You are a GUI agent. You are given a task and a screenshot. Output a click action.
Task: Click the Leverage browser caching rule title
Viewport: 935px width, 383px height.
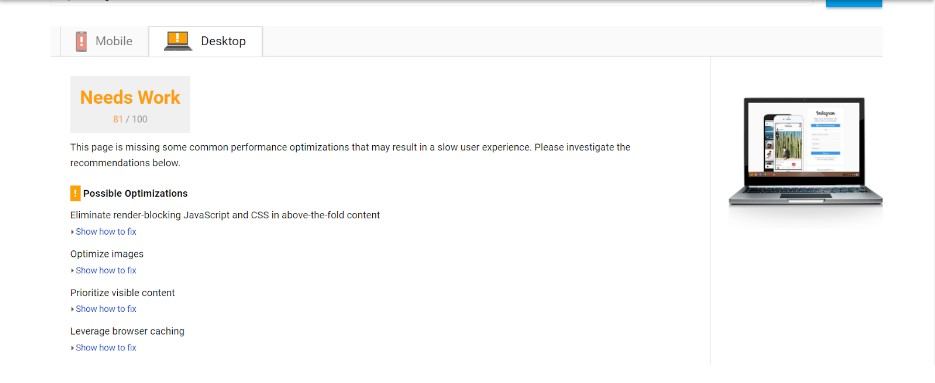coord(127,331)
